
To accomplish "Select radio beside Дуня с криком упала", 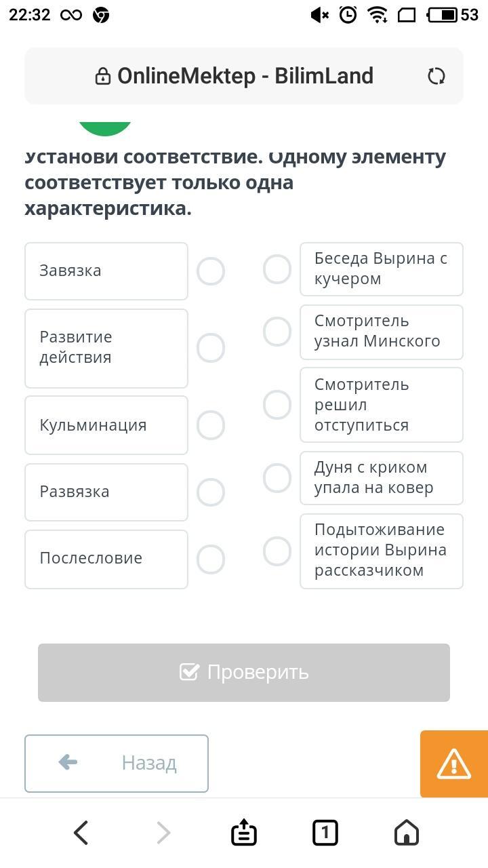I will pos(277,478).
